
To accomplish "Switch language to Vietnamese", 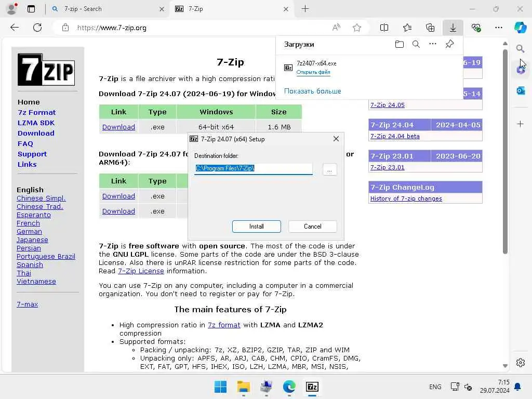I will tap(36, 281).
